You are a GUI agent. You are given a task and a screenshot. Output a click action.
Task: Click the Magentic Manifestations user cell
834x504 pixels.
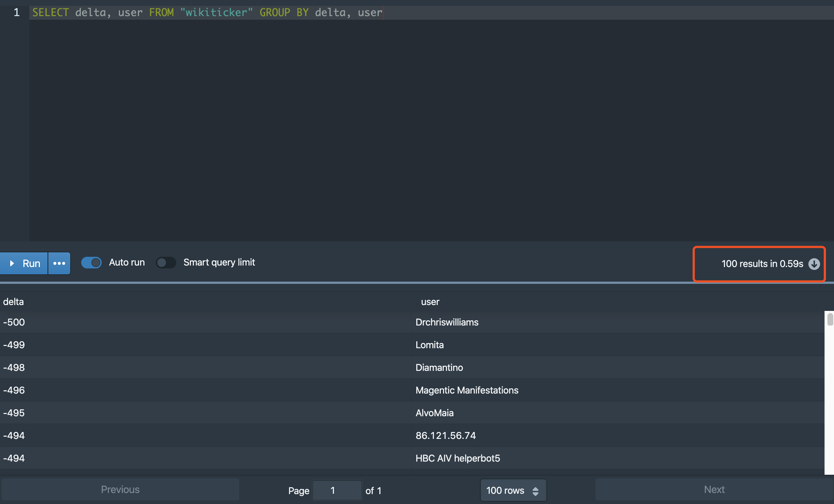[x=467, y=390]
